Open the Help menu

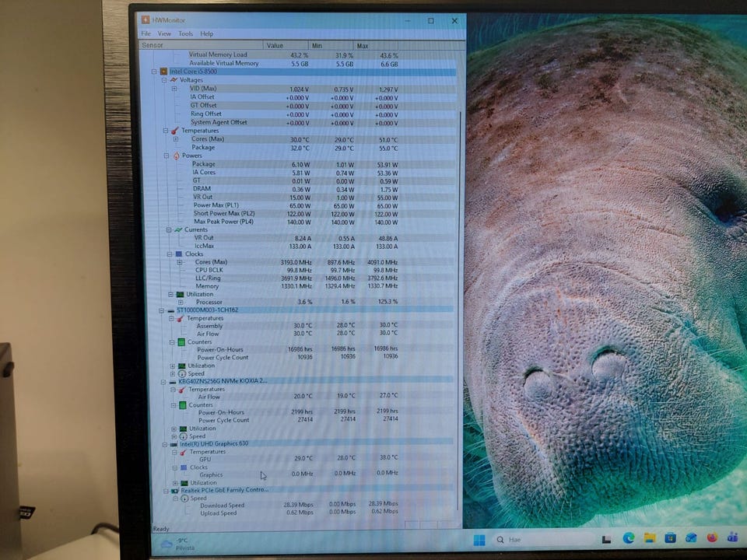[206, 33]
